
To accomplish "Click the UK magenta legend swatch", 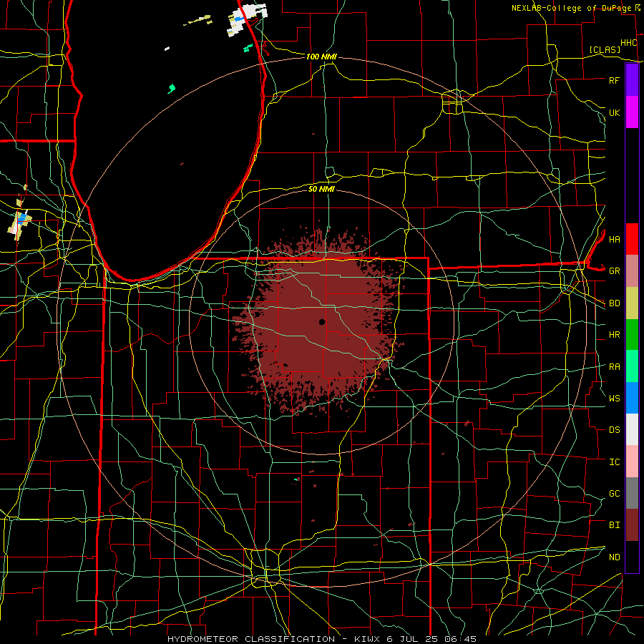I will [632, 112].
